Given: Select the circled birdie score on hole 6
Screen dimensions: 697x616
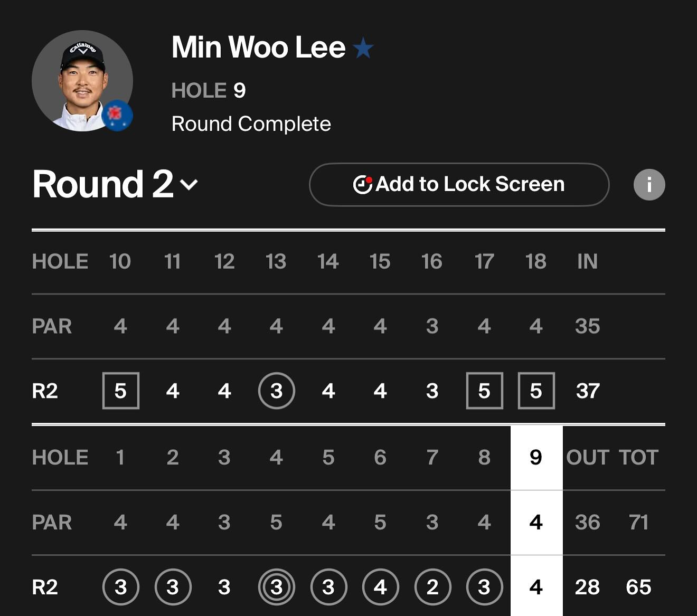Looking at the screenshot, I should point(380,587).
